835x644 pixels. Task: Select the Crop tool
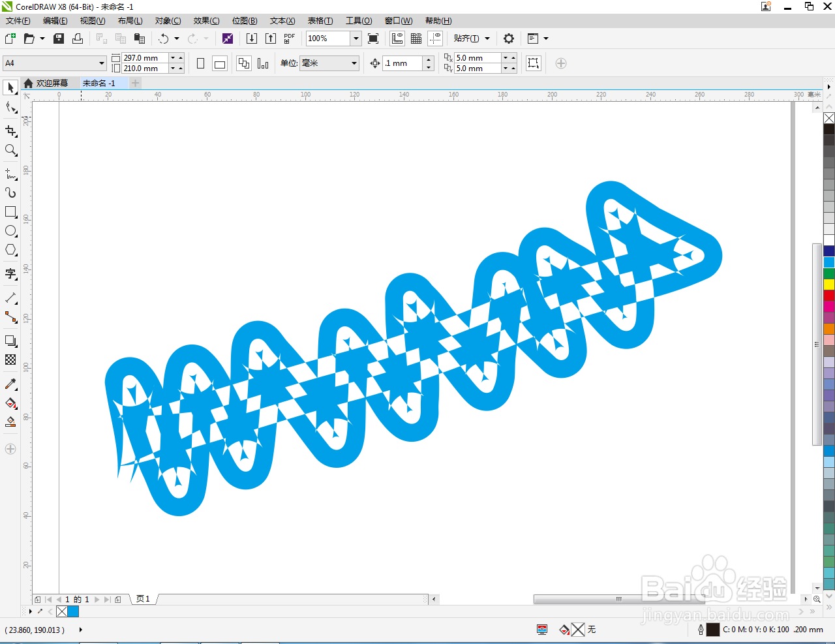(x=10, y=131)
